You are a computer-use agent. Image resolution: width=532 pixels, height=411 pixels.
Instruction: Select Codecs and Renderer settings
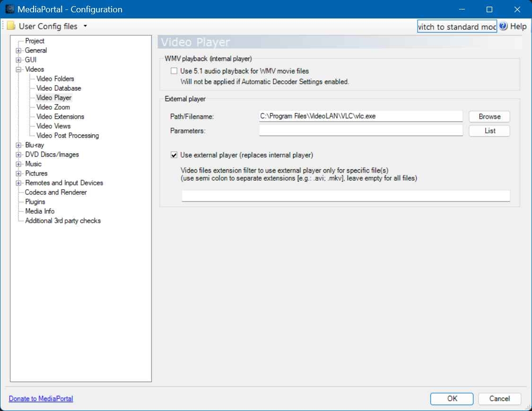(56, 192)
